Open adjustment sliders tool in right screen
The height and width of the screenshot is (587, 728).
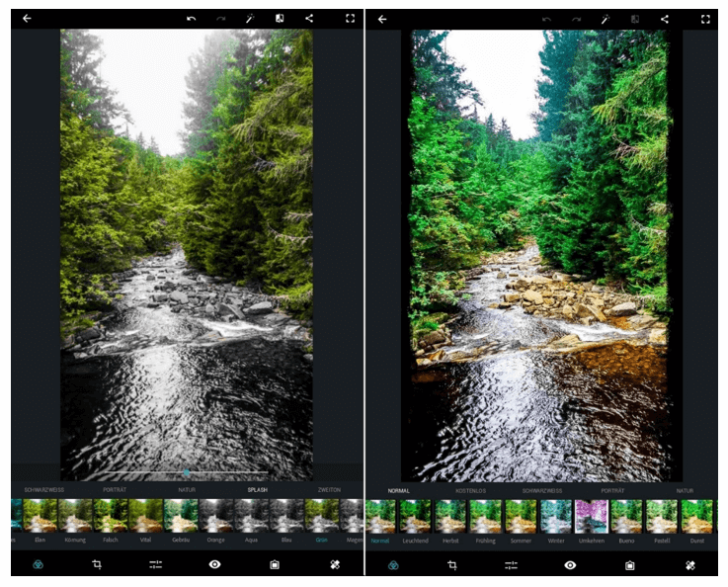[511, 565]
